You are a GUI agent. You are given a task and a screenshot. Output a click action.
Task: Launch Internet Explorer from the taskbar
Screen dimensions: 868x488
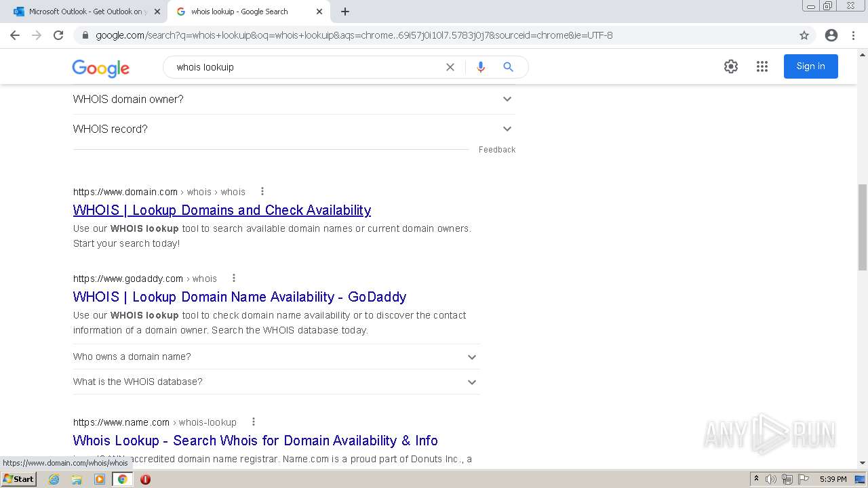coord(54,479)
